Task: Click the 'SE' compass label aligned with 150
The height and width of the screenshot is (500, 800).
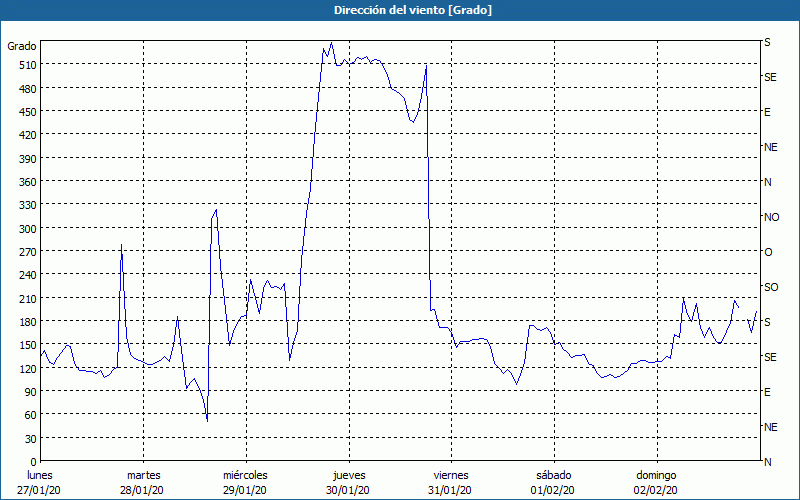Action: point(770,357)
